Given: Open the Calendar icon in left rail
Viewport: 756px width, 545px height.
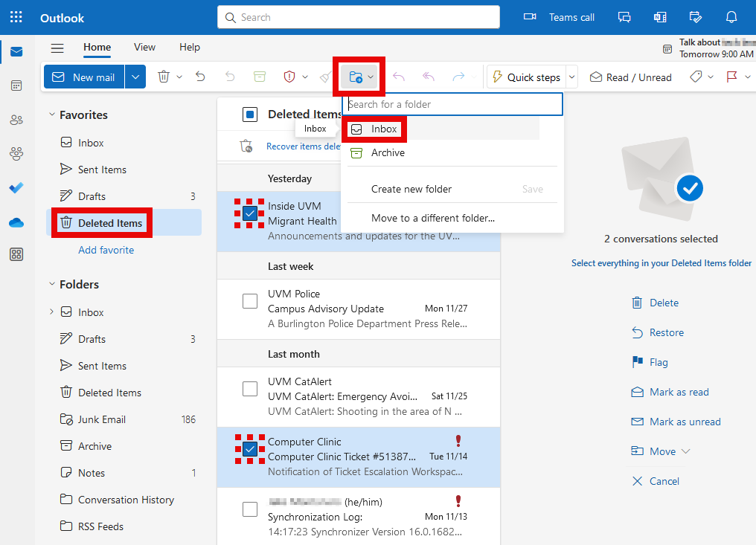Looking at the screenshot, I should click(x=16, y=86).
